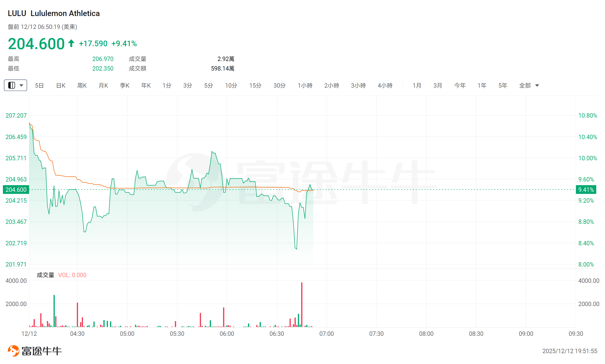This screenshot has height=364, width=605.
Task: Switch to the 1小時 interval
Action: click(305, 86)
